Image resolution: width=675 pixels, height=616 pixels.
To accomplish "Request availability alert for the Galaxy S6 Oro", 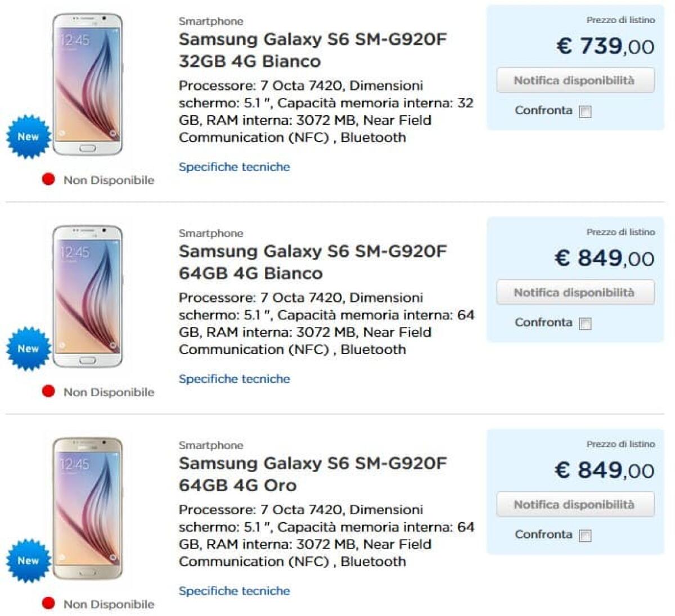I will (x=574, y=504).
